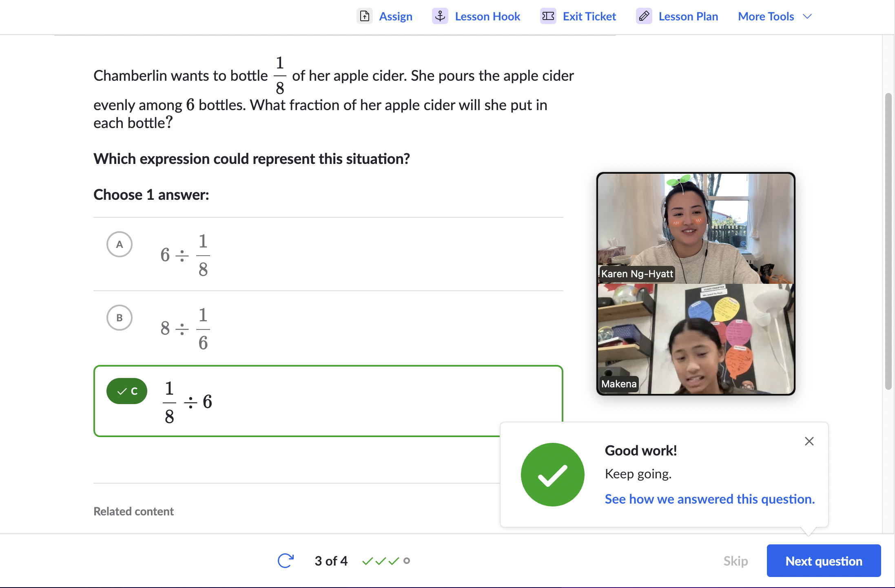
Task: Click the Assign upload icon
Action: [x=365, y=16]
